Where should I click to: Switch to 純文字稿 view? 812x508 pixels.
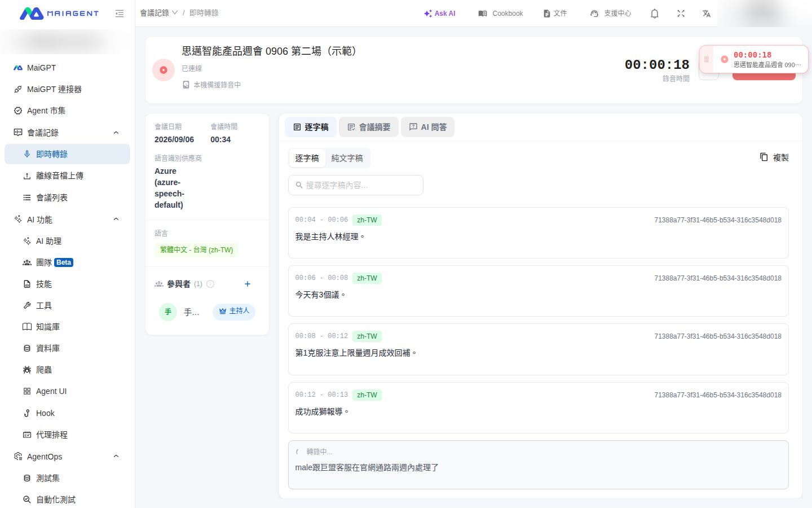347,158
